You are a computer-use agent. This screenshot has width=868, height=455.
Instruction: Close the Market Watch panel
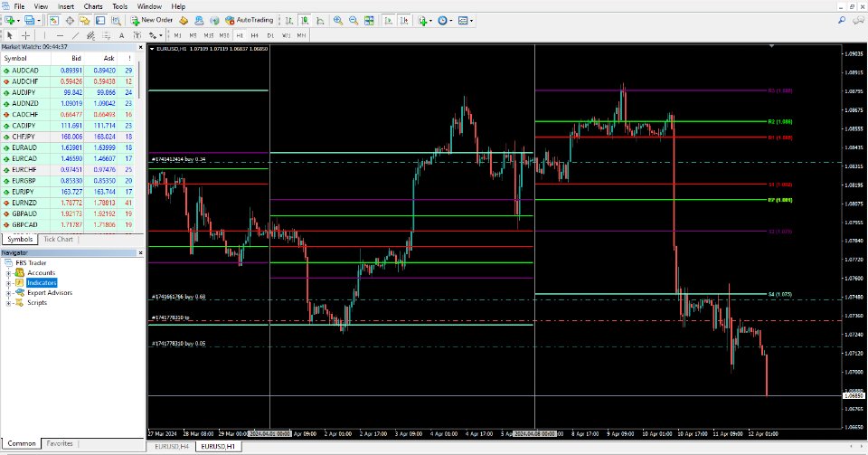tap(141, 47)
